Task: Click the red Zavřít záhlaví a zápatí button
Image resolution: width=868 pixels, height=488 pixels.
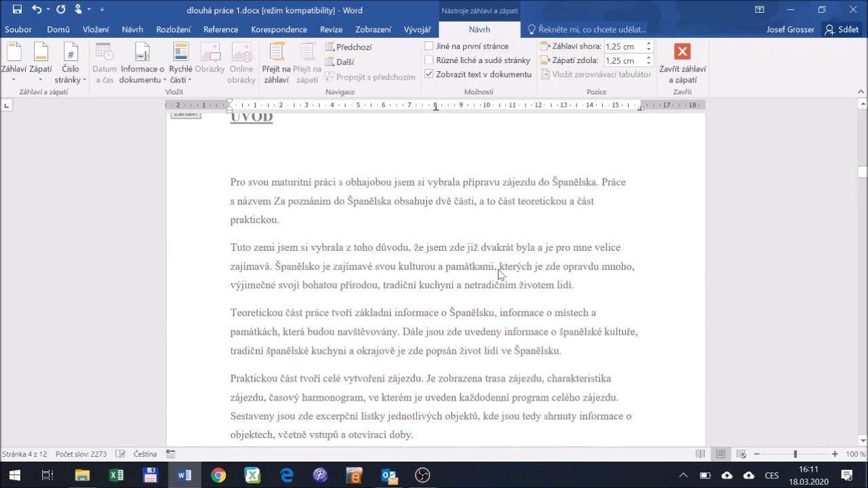Action: point(682,63)
